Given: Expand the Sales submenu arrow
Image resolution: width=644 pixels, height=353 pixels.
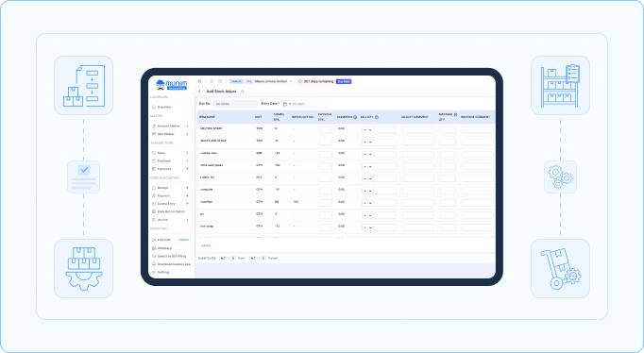Looking at the screenshot, I should pyautogui.click(x=187, y=153).
